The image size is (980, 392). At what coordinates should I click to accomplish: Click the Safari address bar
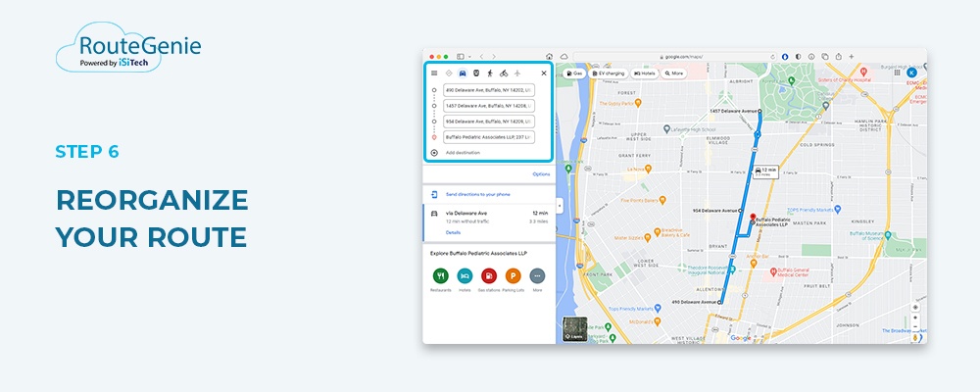675,56
